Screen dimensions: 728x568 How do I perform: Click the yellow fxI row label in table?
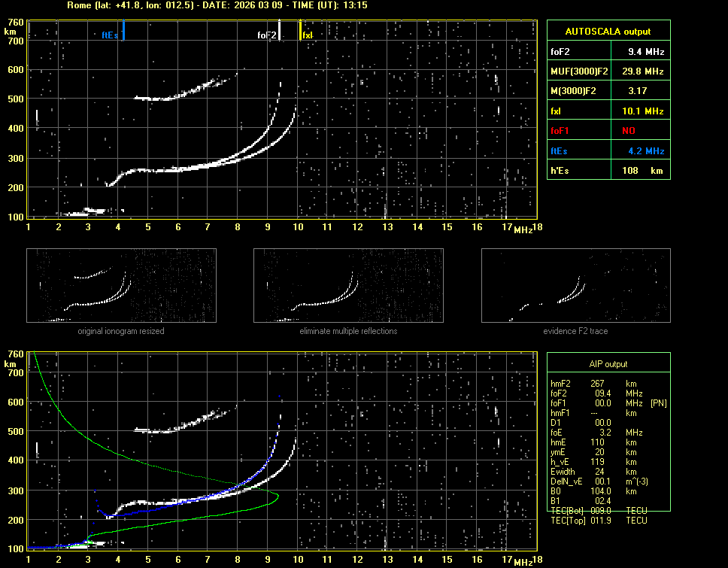click(557, 111)
